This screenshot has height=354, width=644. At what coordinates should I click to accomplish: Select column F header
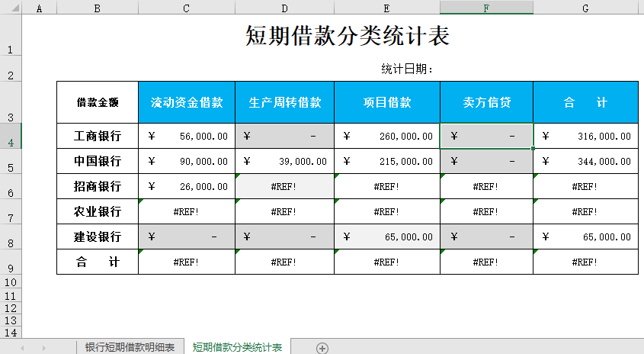(x=486, y=8)
